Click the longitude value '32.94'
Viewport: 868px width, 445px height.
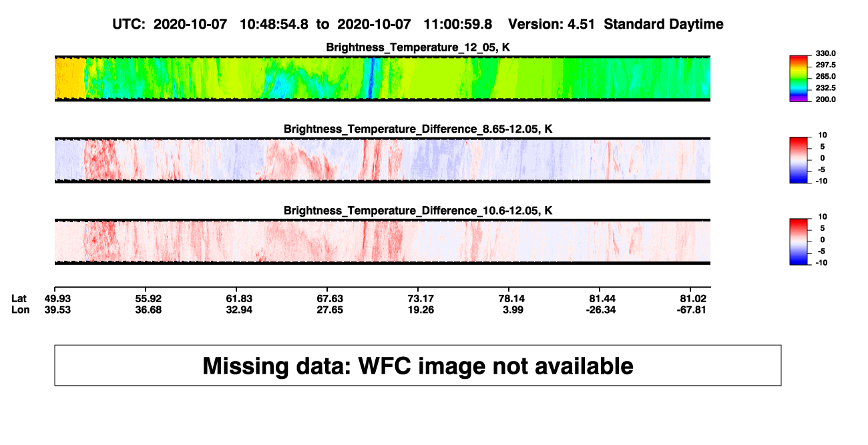click(x=239, y=309)
